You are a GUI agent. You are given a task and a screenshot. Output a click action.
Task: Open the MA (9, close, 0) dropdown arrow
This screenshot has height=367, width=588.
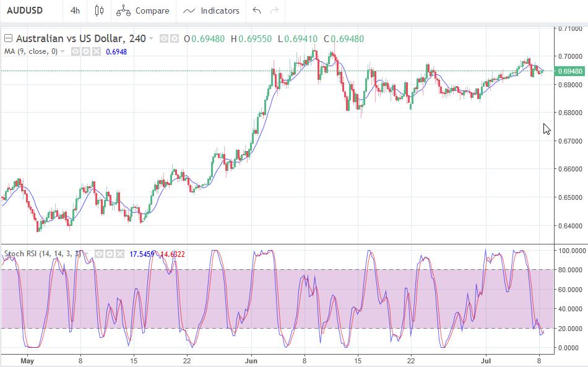[x=63, y=51]
